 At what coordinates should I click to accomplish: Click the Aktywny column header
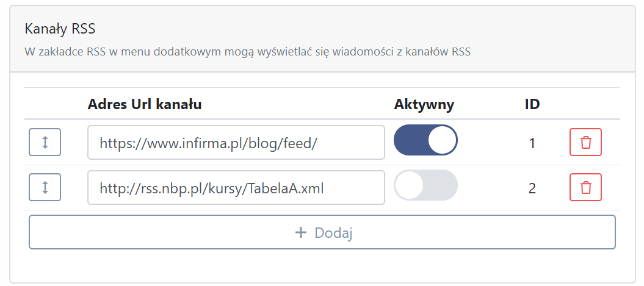424,105
